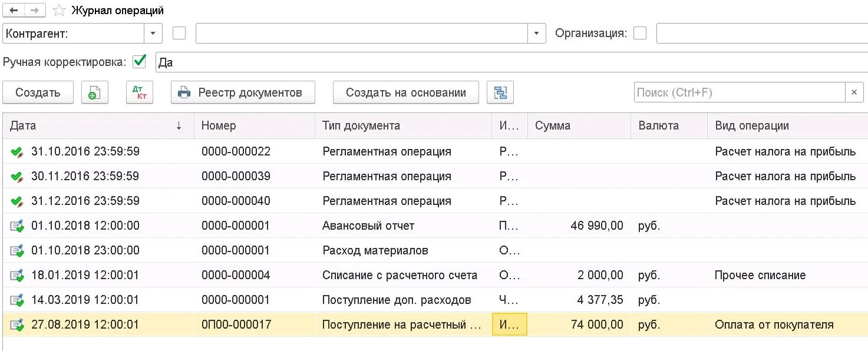Click into the Поиск (Ctrl+F) field

click(x=740, y=92)
